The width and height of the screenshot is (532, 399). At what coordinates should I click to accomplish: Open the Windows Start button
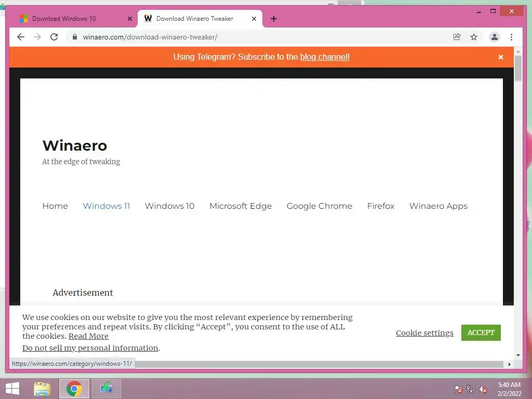[12, 389]
